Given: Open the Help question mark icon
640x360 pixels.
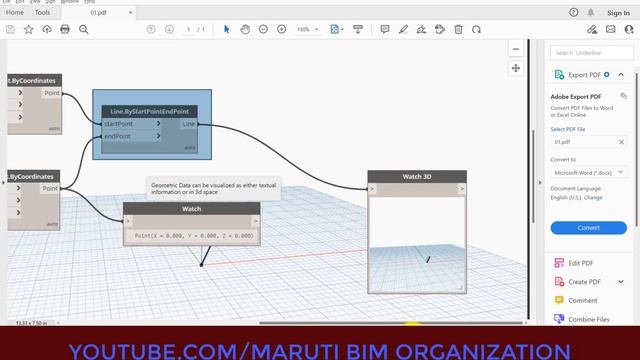Looking at the screenshot, I should (x=573, y=13).
